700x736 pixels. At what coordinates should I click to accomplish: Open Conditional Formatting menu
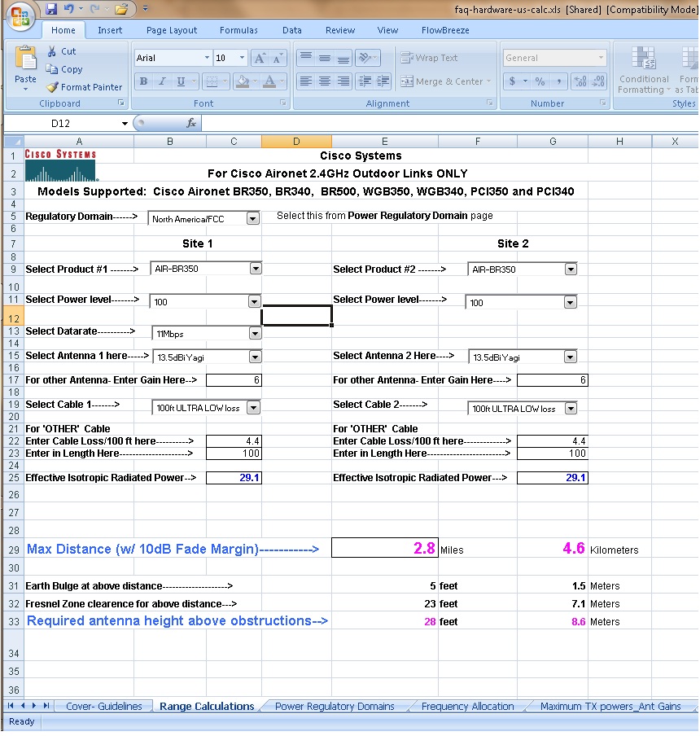[644, 70]
